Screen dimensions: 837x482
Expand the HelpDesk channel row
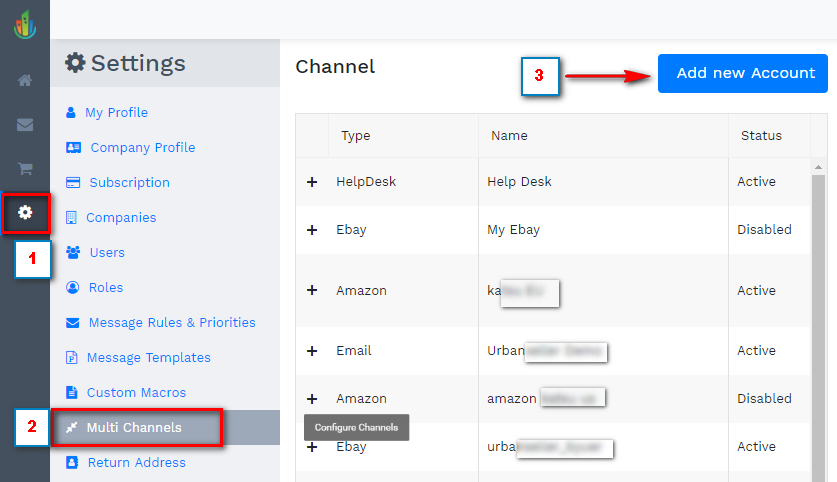[x=312, y=182]
